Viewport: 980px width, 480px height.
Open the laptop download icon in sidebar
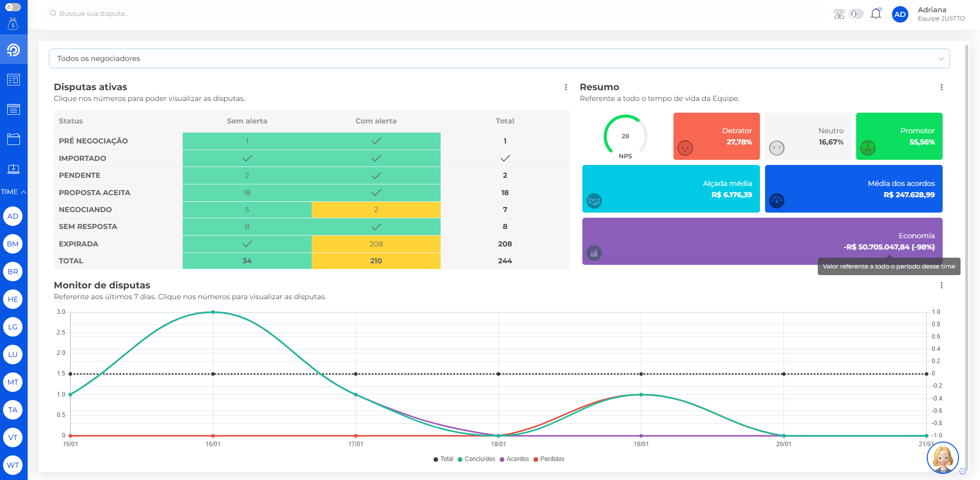(13, 169)
